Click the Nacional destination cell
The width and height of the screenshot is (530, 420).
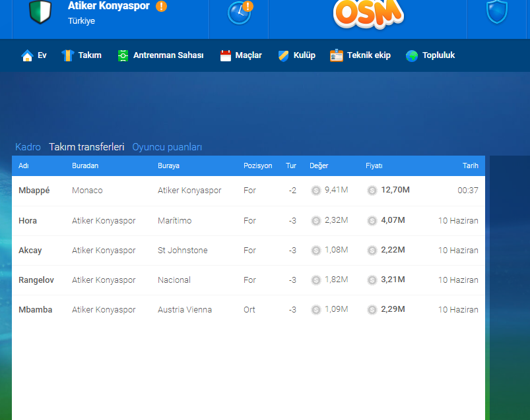pos(174,280)
